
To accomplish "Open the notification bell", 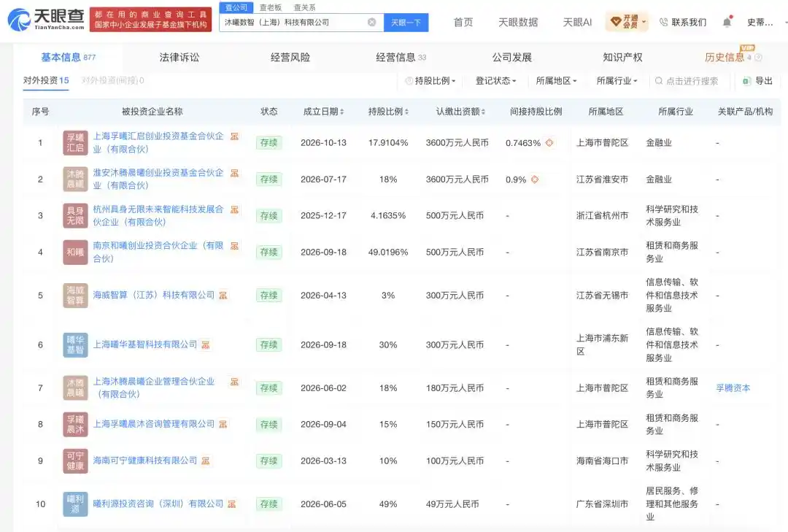I will (727, 22).
